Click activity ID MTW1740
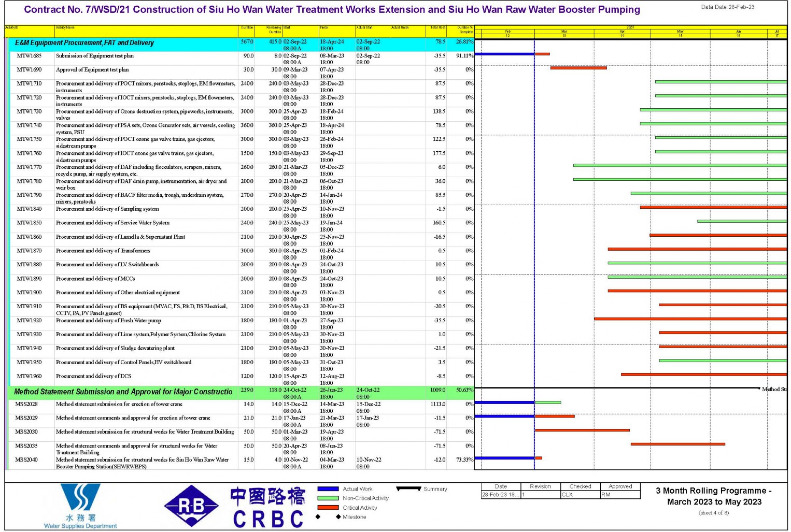Image resolution: width=791 pixels, height=532 pixels. 29,125
